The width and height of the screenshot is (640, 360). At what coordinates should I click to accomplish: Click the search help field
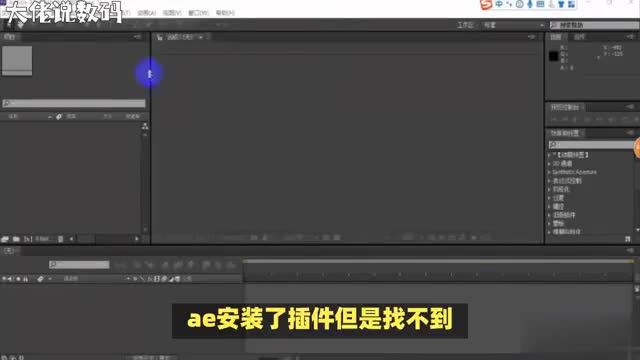(x=594, y=25)
